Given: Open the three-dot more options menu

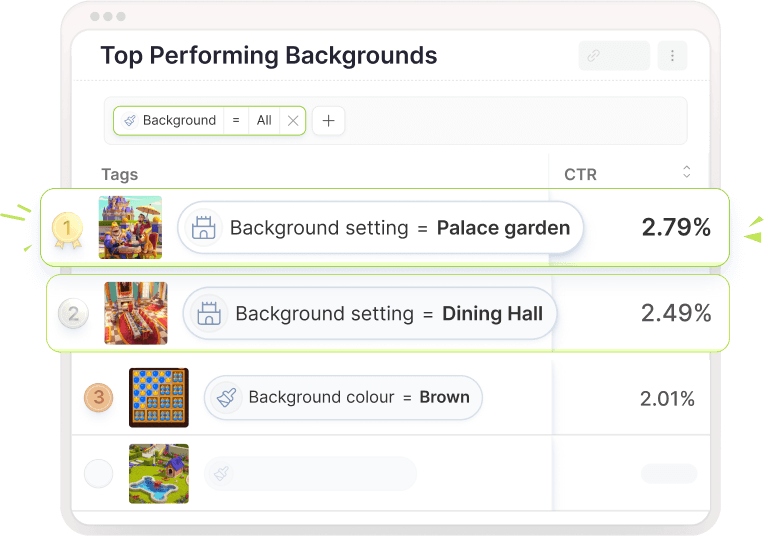Looking at the screenshot, I should tap(672, 56).
